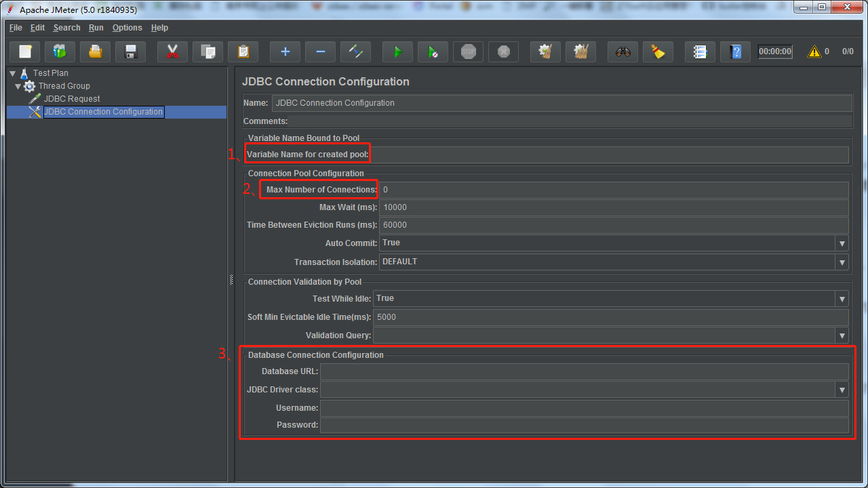Select the Thread Group tree label
Image resolution: width=868 pixels, height=488 pixels.
tap(64, 86)
